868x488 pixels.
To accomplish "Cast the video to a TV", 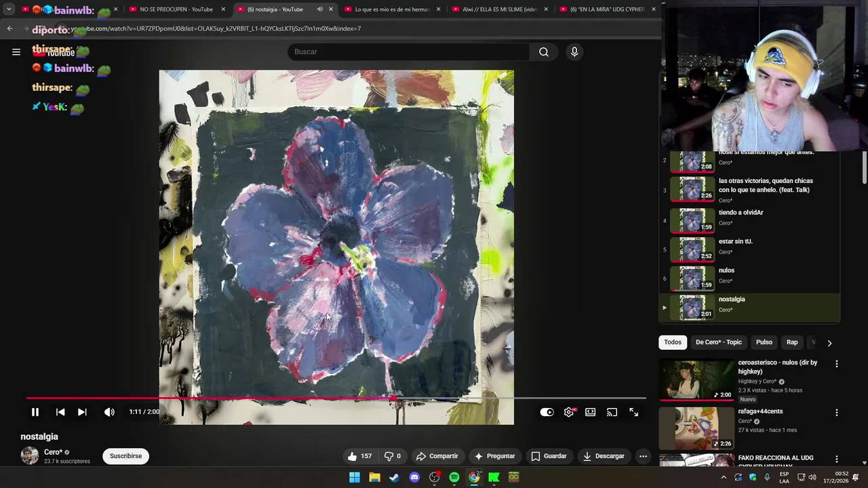I will pyautogui.click(x=612, y=412).
